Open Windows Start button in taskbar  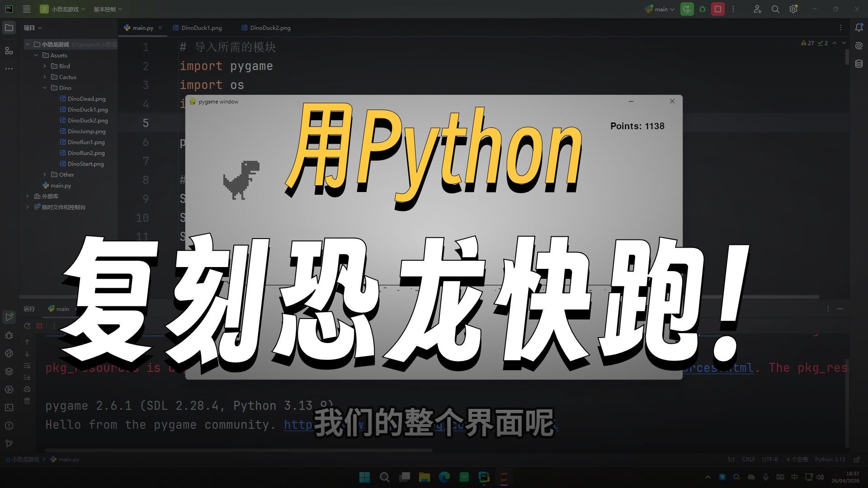pyautogui.click(x=364, y=477)
